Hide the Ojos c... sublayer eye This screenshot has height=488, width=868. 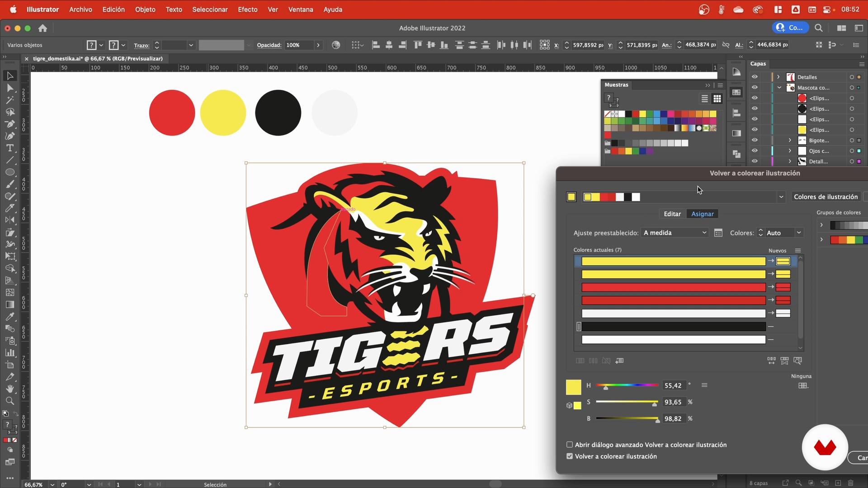pos(755,151)
